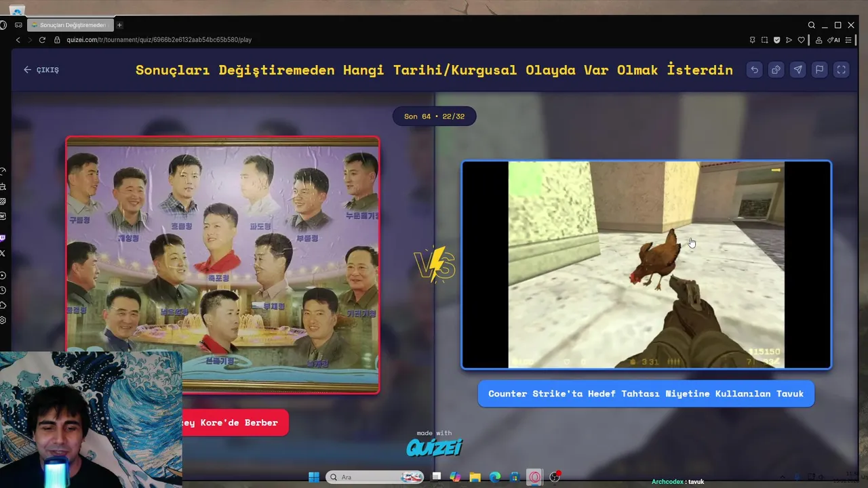This screenshot has width=868, height=488.
Task: Select the red 'Kore'de Berber' answer button
Action: [x=235, y=422]
